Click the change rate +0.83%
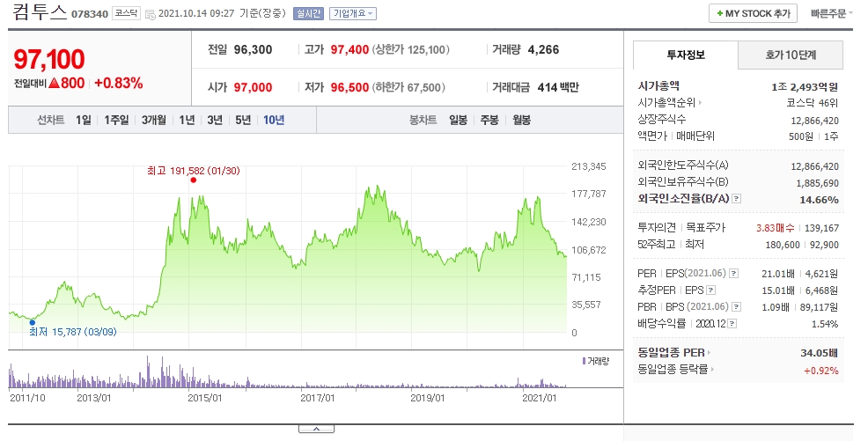 click(119, 84)
